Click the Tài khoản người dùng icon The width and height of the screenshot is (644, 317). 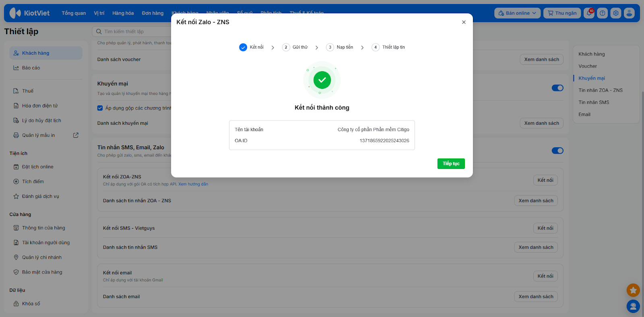[16, 243]
